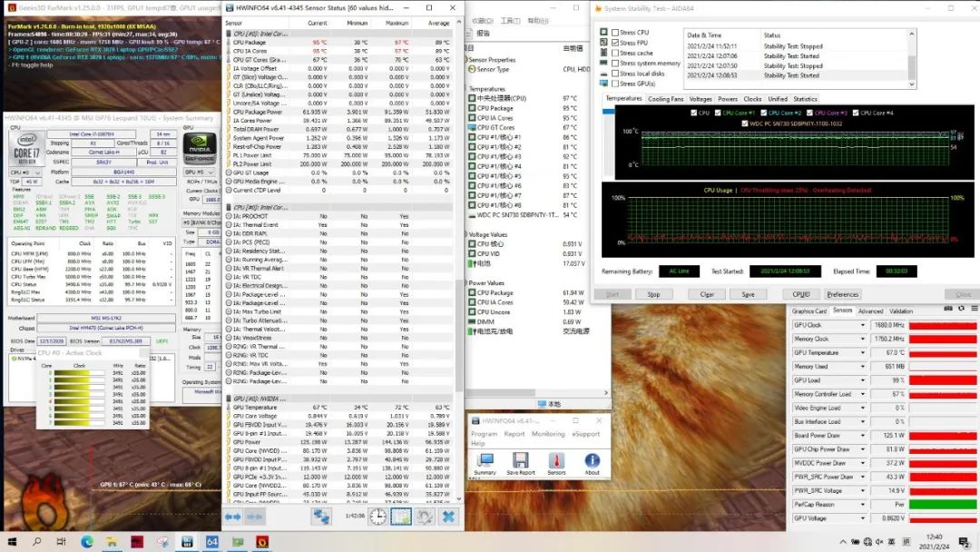Open the Board Power Draw dropdown
The height and width of the screenshot is (552, 980).
pyautogui.click(x=861, y=436)
